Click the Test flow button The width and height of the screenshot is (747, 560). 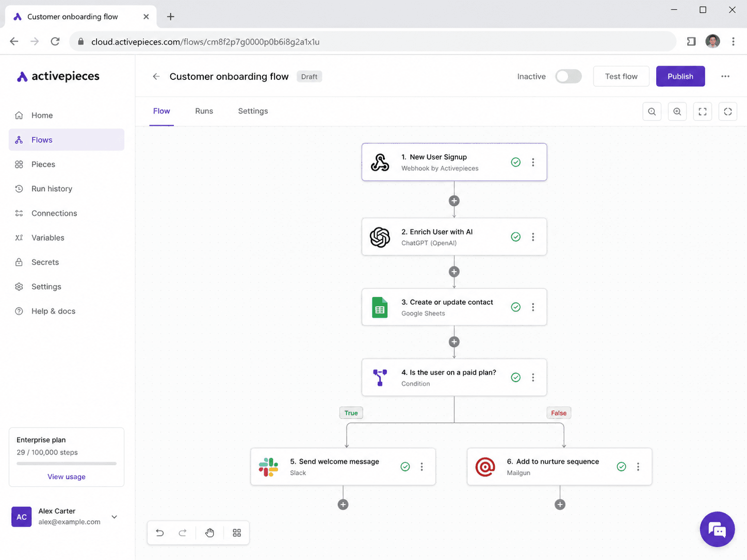click(x=621, y=76)
